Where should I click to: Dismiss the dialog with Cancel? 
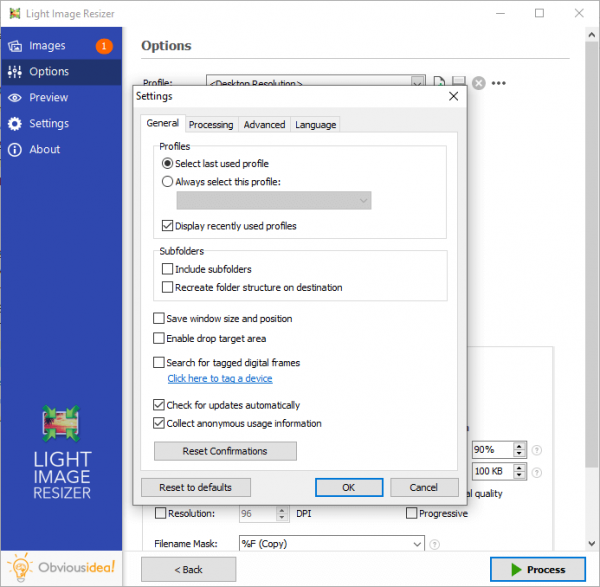coord(424,488)
